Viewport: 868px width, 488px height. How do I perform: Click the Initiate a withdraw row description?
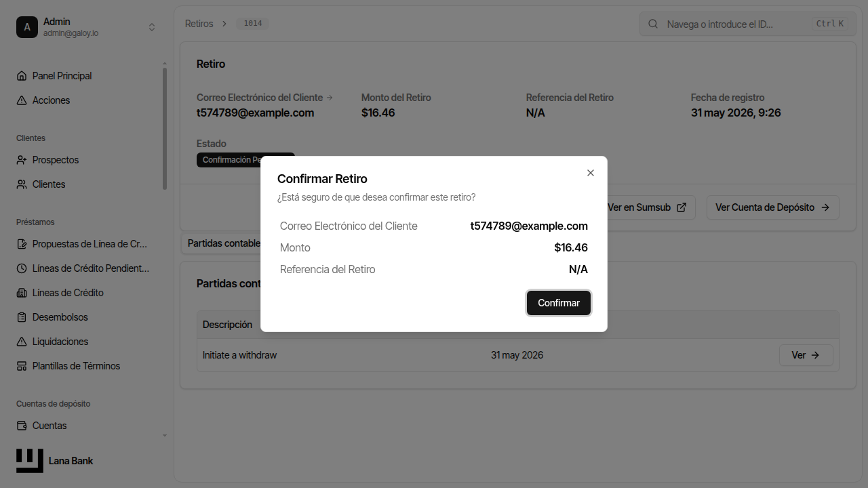tap(239, 355)
